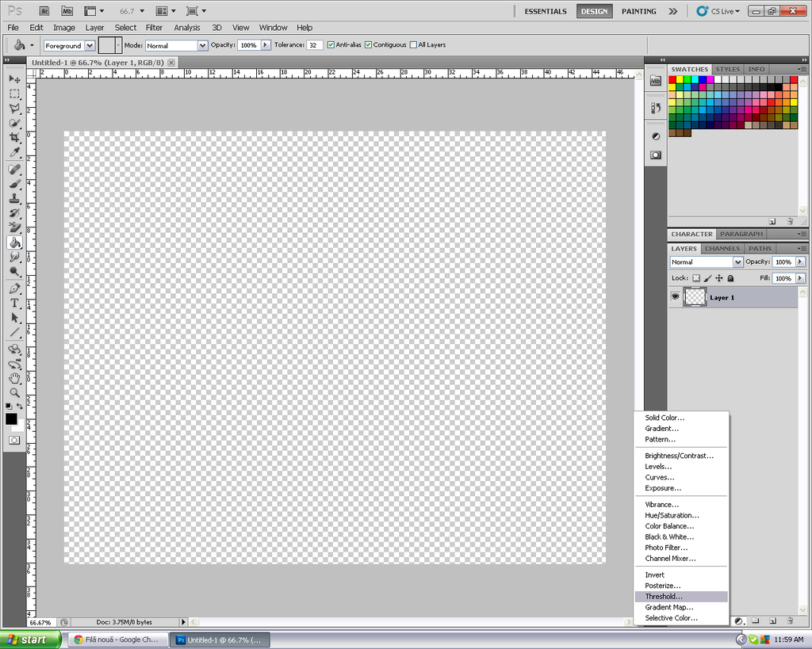Click the foreground color swatch
The width and height of the screenshot is (812, 649).
point(11,418)
